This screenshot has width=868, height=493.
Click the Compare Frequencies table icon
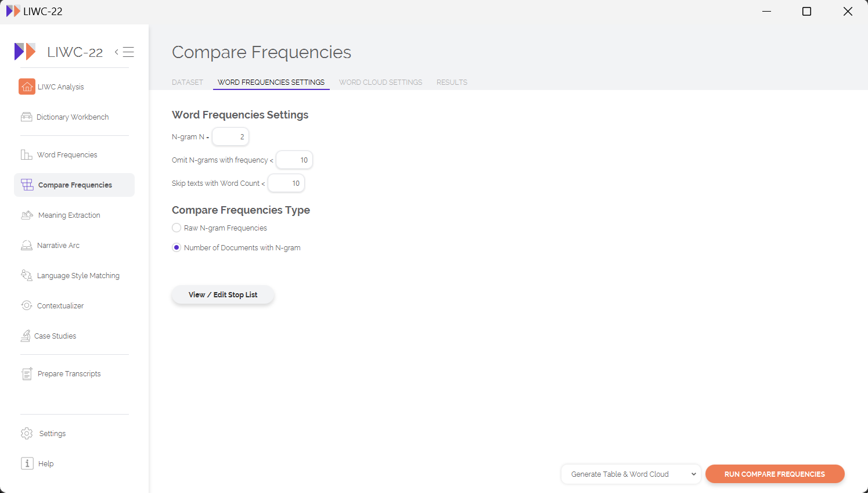(x=27, y=185)
